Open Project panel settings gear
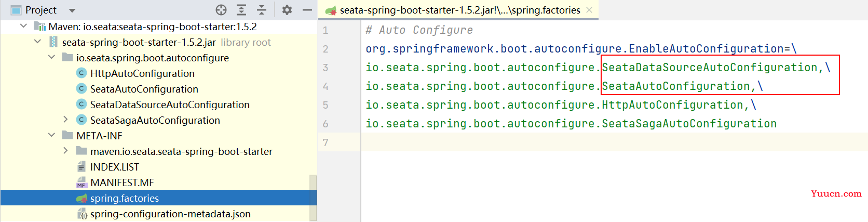The height and width of the screenshot is (222, 868). pyautogui.click(x=287, y=10)
